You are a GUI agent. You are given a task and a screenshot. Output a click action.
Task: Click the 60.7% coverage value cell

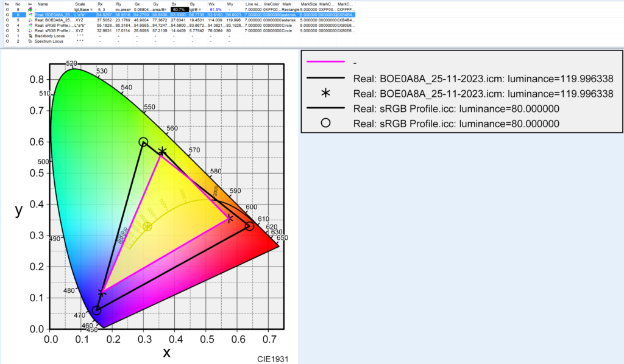click(x=179, y=10)
